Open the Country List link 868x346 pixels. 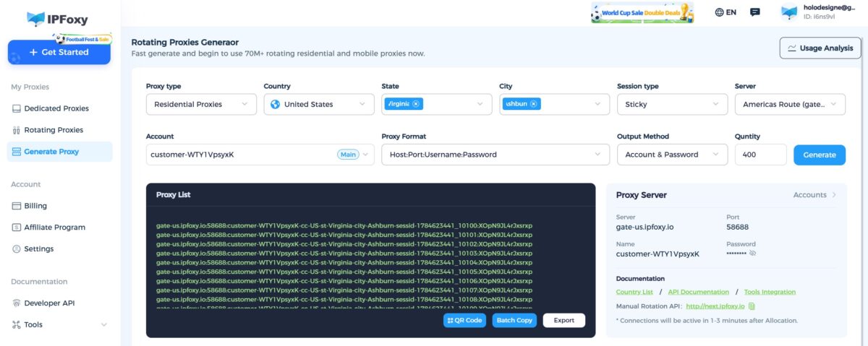coord(634,292)
